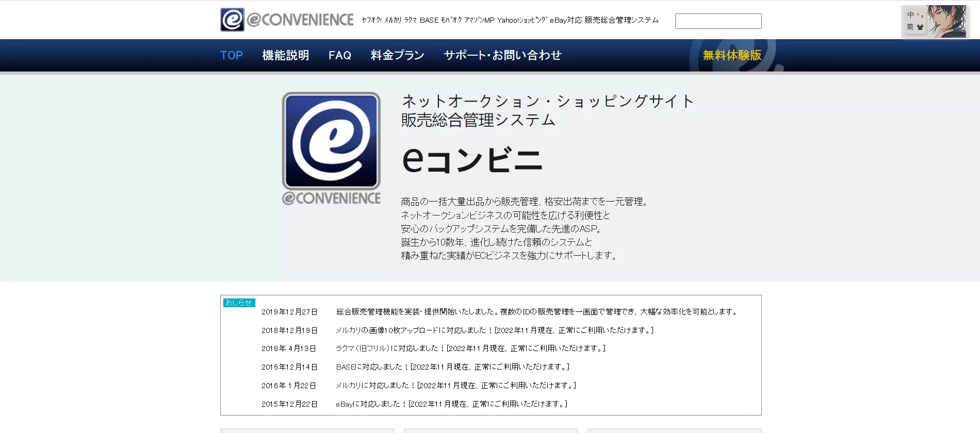Open the 機能説明 menu item
This screenshot has width=980, height=433.
tap(286, 55)
